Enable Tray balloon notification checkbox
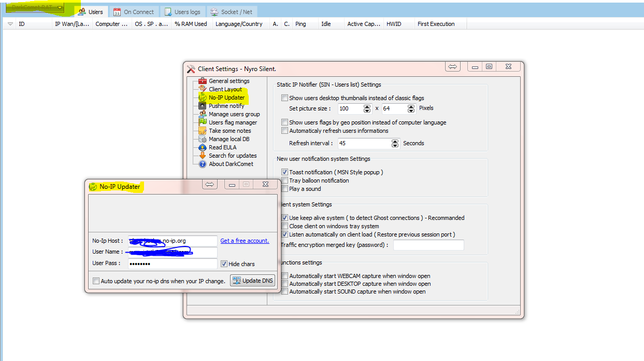This screenshot has width=644, height=361. tap(284, 180)
